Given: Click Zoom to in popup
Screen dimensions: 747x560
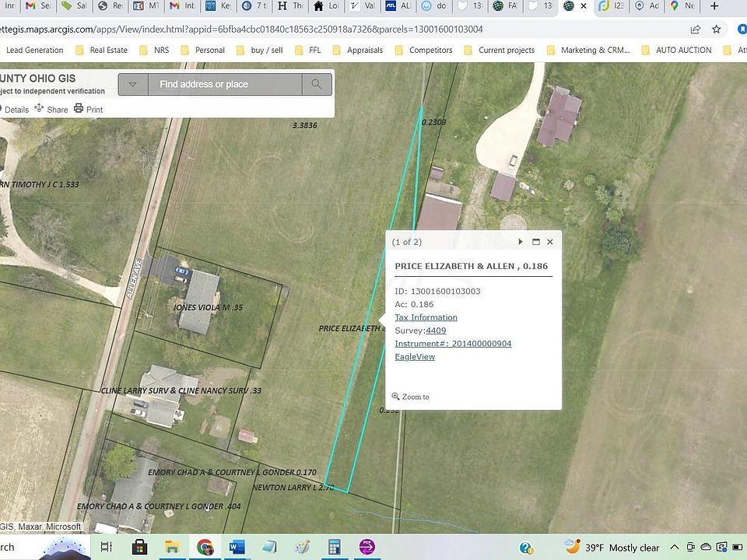Looking at the screenshot, I should coord(411,397).
